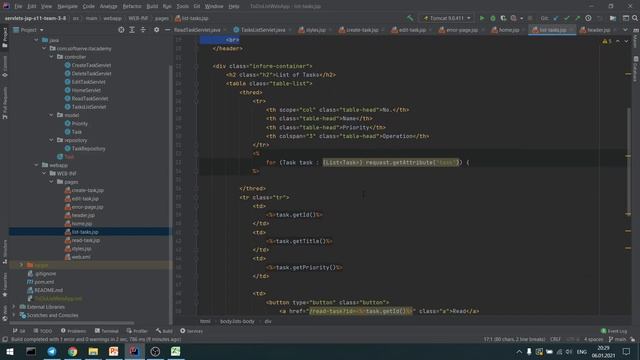Open the Profiler tool window
Viewport: 640px width, 360px height.
[137, 331]
